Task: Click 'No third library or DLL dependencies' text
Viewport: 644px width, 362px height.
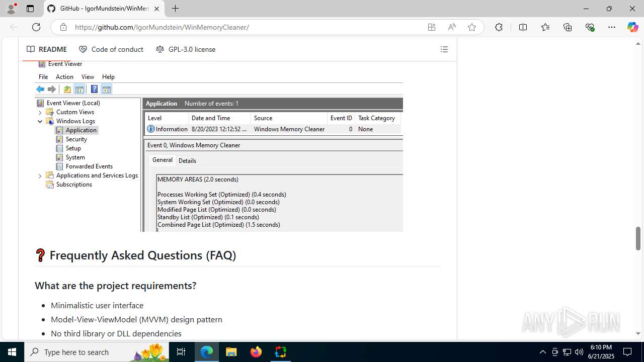Action: 116,333
